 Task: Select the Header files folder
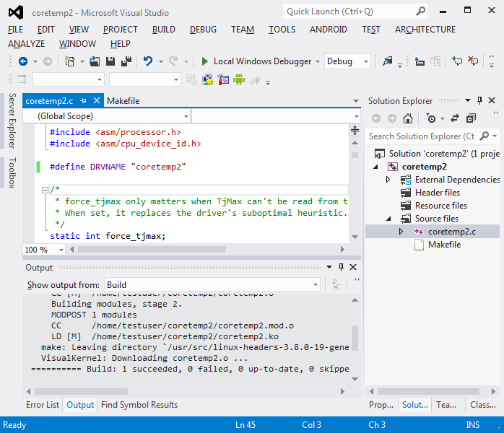click(438, 193)
